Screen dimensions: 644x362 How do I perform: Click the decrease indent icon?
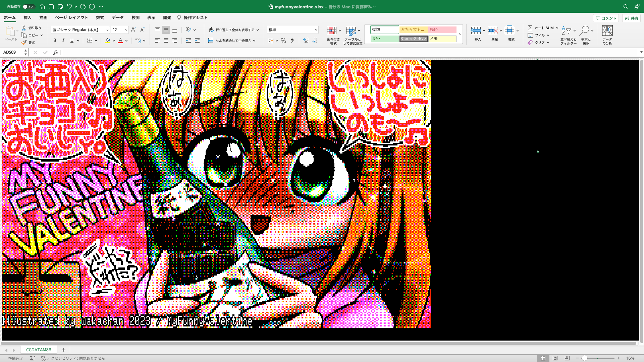[189, 41]
